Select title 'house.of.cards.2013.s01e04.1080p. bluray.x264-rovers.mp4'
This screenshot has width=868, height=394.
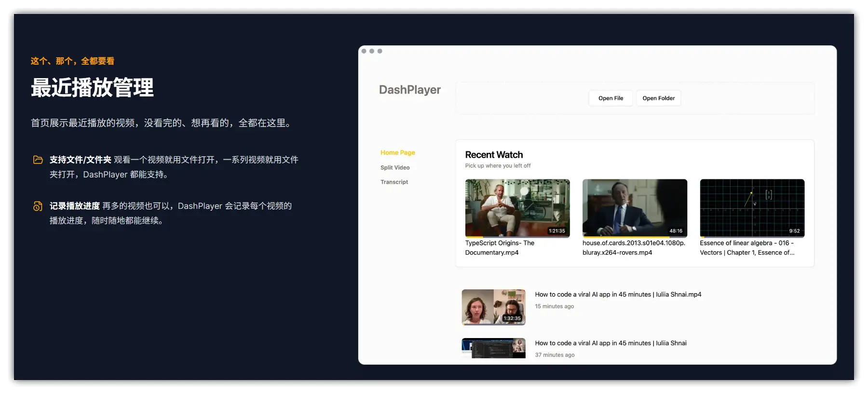click(634, 248)
